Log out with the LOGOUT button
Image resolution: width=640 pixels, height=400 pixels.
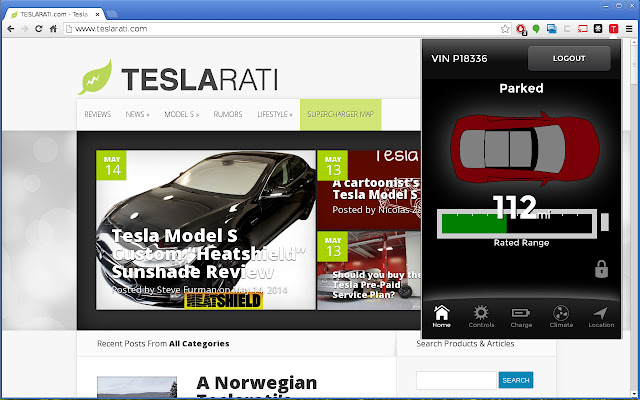(569, 58)
